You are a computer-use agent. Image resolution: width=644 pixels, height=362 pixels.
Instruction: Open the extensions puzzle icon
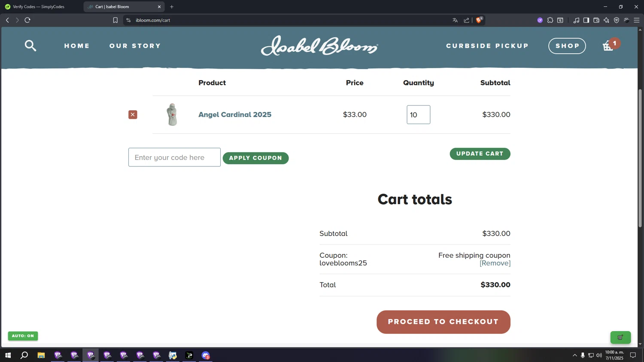coord(550,20)
